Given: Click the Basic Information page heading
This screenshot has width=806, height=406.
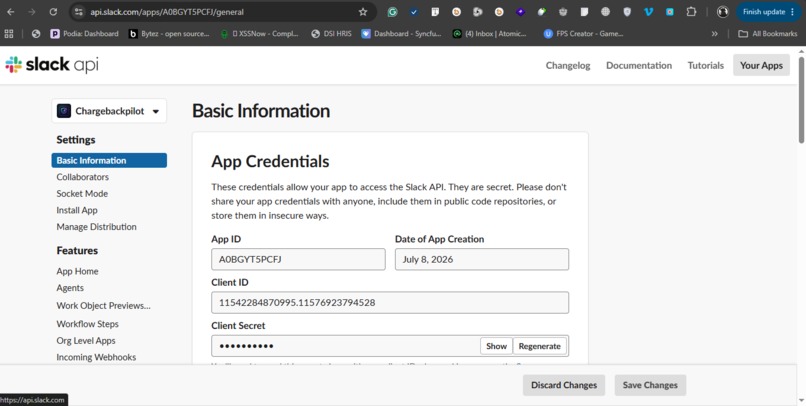Looking at the screenshot, I should 261,111.
